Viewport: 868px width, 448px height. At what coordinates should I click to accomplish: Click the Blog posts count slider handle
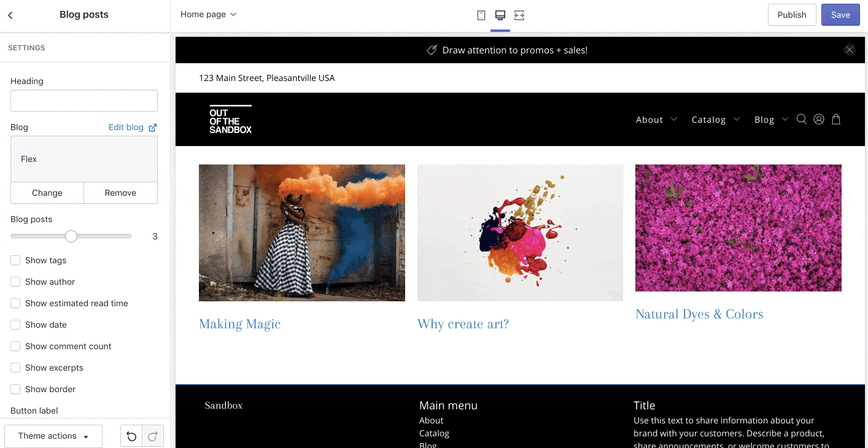click(x=71, y=236)
